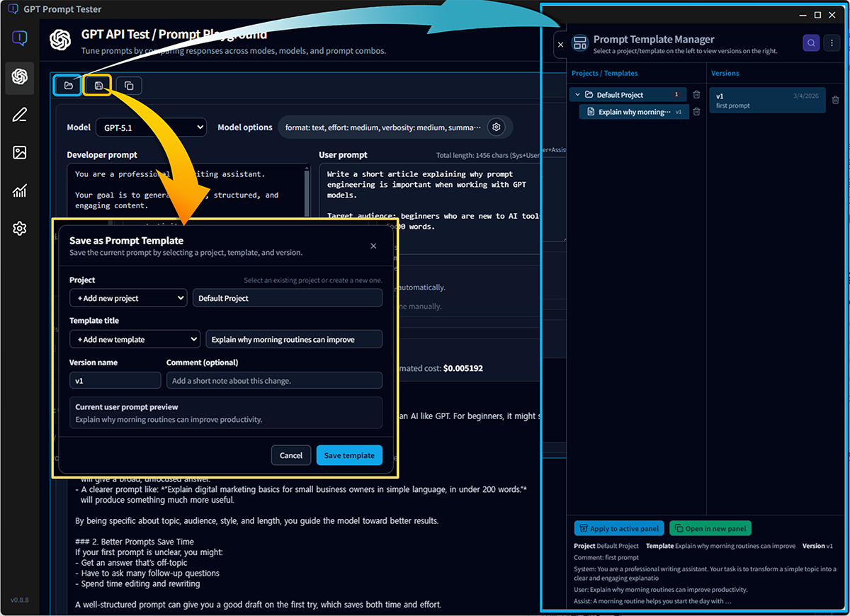Collapse the Default Project tree node
This screenshot has width=850, height=616.
[577, 94]
